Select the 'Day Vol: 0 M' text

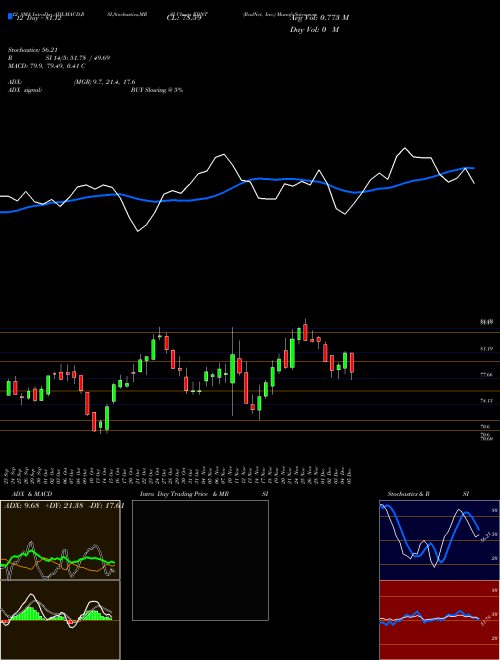(x=314, y=30)
